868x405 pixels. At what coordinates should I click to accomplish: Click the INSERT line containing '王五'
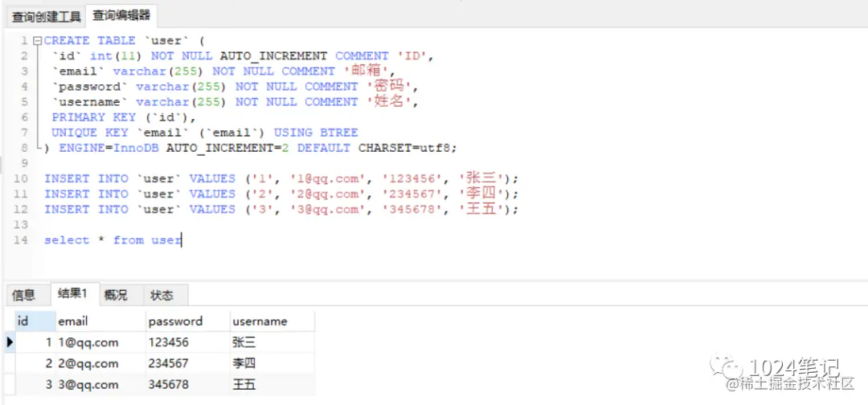[x=281, y=209]
